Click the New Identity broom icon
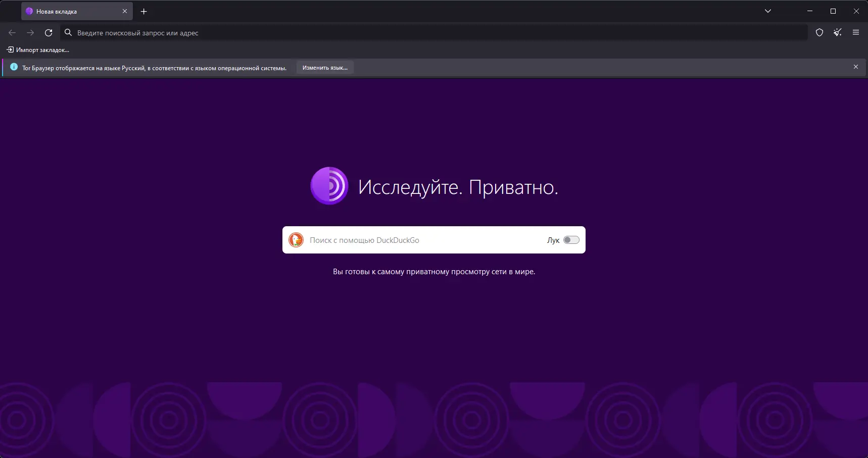868x458 pixels. point(838,32)
